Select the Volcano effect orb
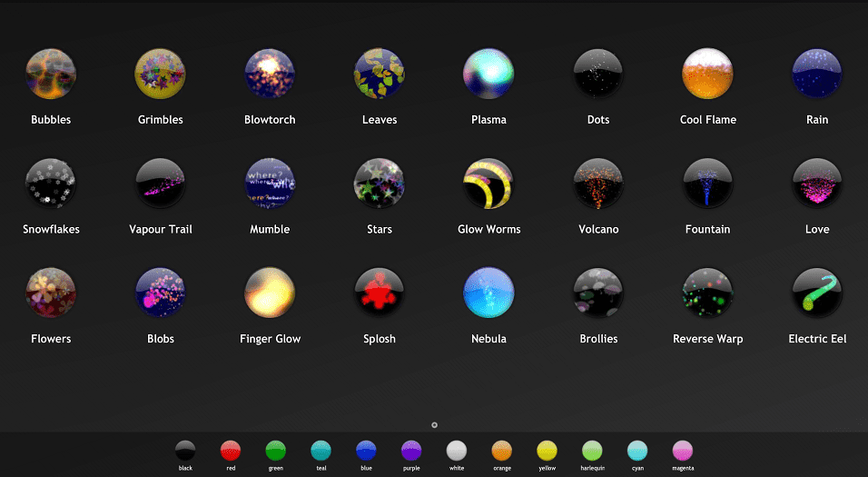The width and height of the screenshot is (868, 477). click(x=597, y=184)
